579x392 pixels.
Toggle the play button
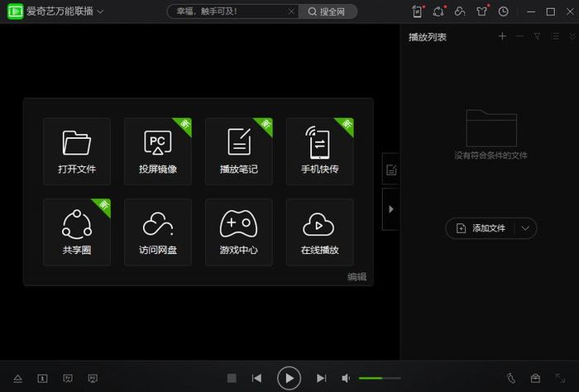point(289,378)
